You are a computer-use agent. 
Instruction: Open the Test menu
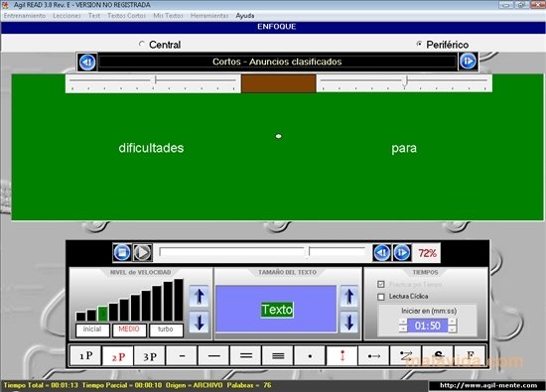coord(94,16)
